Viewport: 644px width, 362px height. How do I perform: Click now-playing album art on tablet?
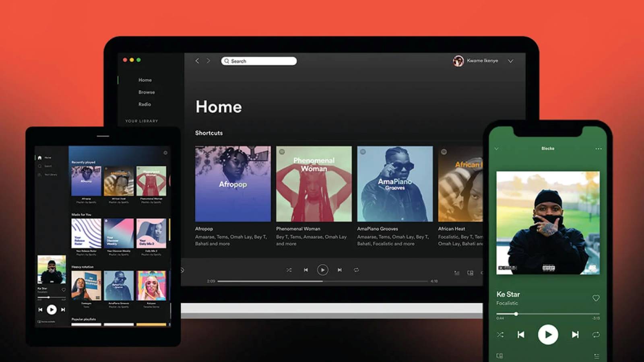tap(52, 269)
